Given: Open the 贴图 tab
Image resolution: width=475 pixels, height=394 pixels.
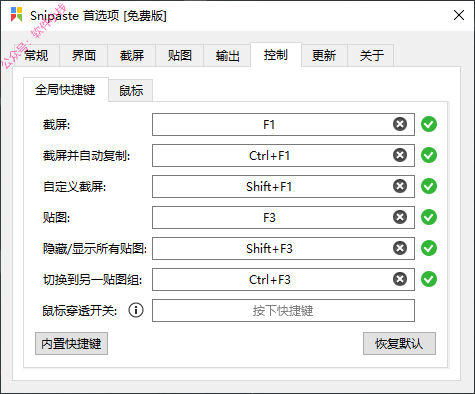Looking at the screenshot, I should tap(180, 55).
